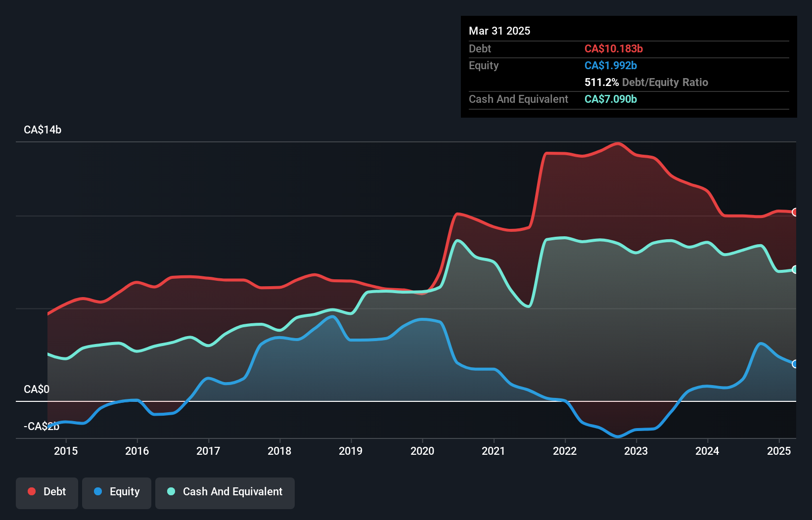Toggle the Equity series legend button
Viewport: 812px width, 520px height.
point(117,493)
